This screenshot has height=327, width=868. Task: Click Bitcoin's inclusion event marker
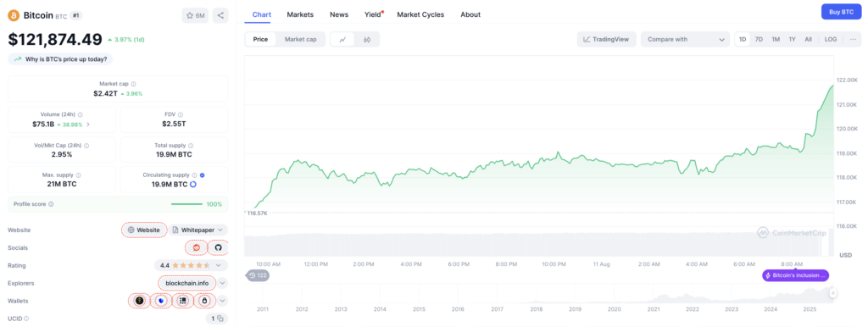(x=795, y=275)
